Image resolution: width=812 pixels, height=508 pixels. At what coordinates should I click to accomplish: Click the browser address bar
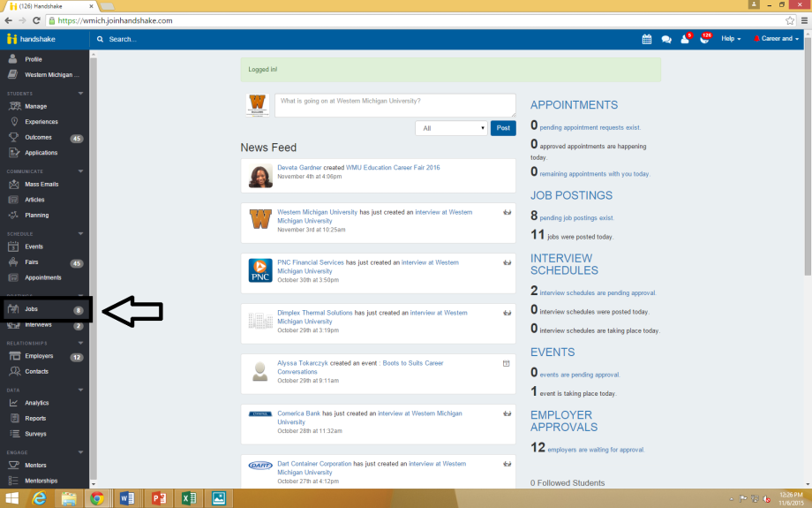[414, 20]
